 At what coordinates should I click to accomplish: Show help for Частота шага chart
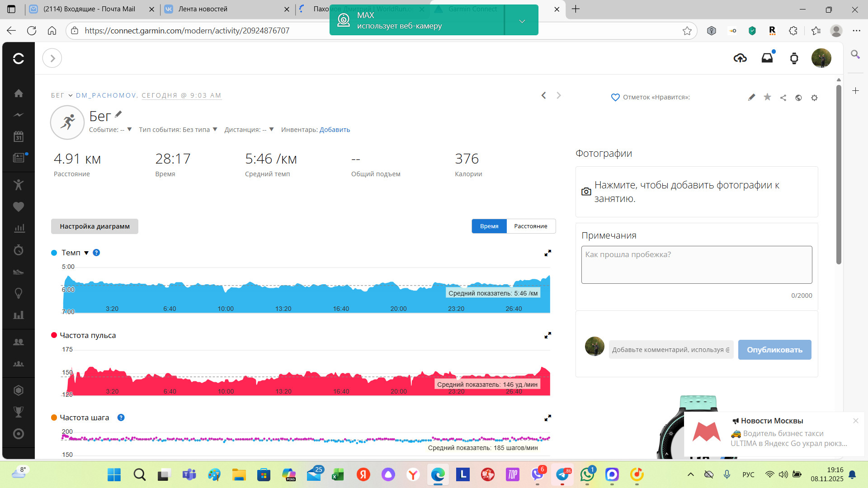121,418
